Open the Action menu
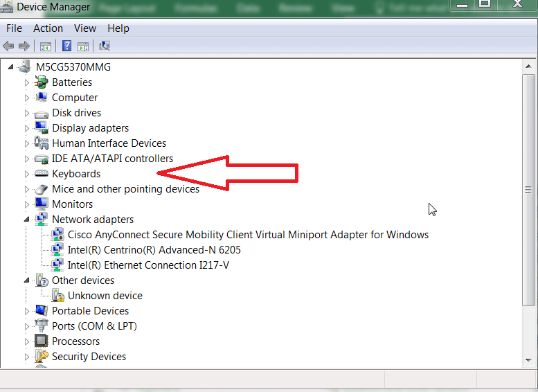Image resolution: width=538 pixels, height=392 pixels. pyautogui.click(x=48, y=28)
